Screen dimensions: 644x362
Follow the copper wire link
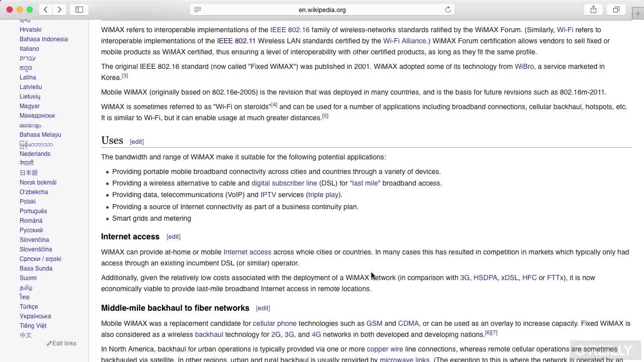tap(385, 349)
